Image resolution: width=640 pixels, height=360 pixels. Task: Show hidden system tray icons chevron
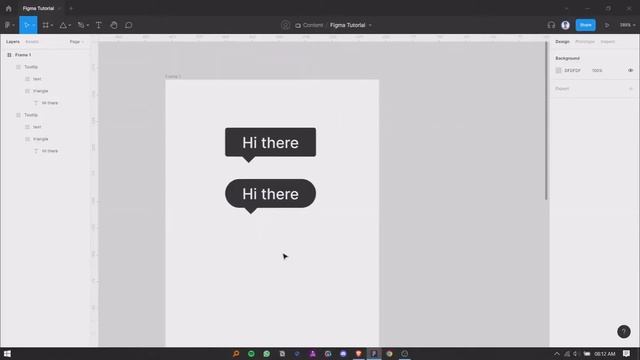pyautogui.click(x=557, y=354)
